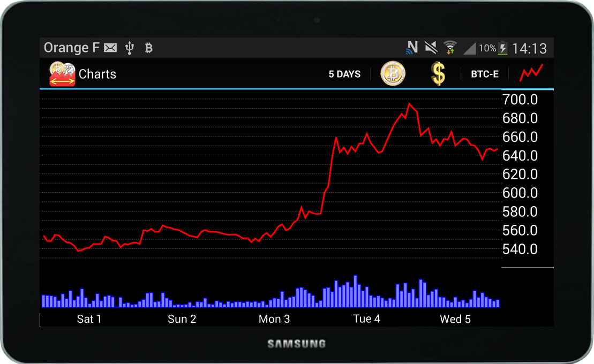Choose the gold dollar sign currency icon
Screen dimensions: 594x364
(438, 73)
